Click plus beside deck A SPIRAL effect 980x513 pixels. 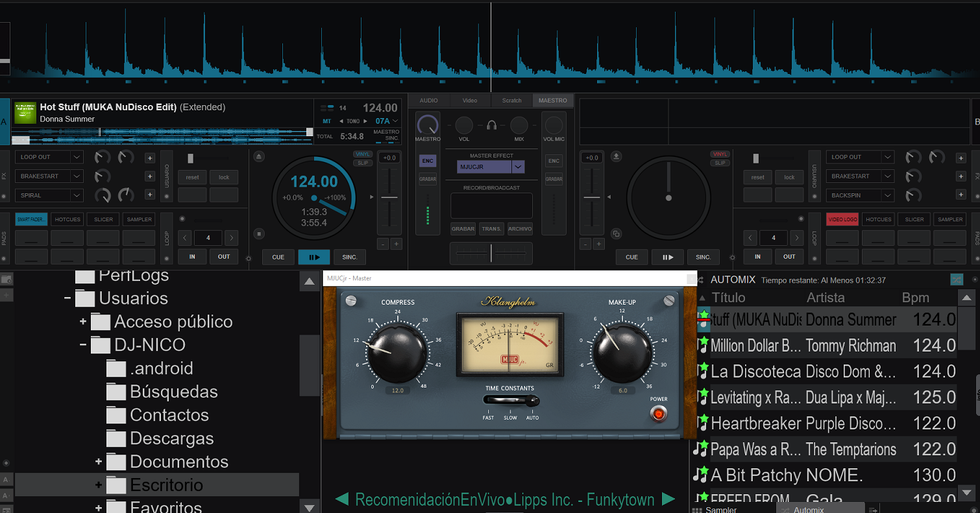pos(150,195)
